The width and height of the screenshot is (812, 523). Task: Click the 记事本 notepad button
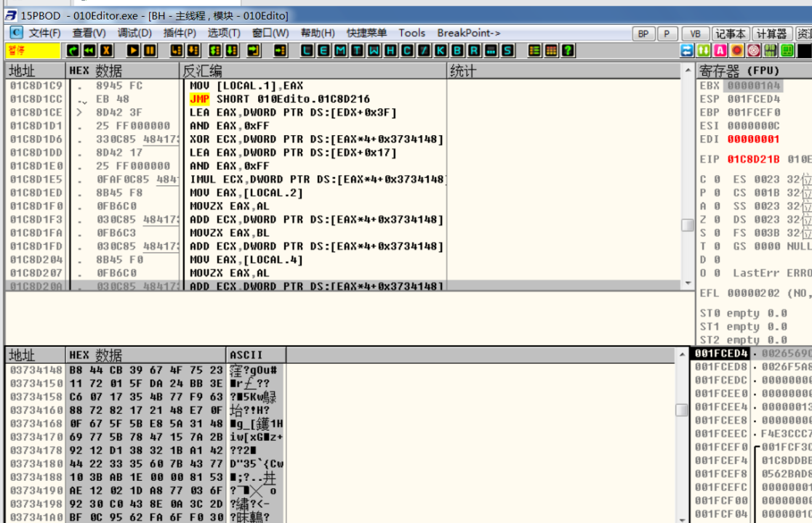(730, 33)
